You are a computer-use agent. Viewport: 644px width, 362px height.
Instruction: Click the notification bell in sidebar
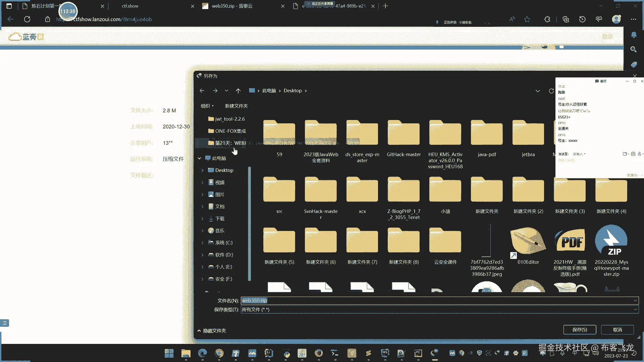[x=634, y=35]
